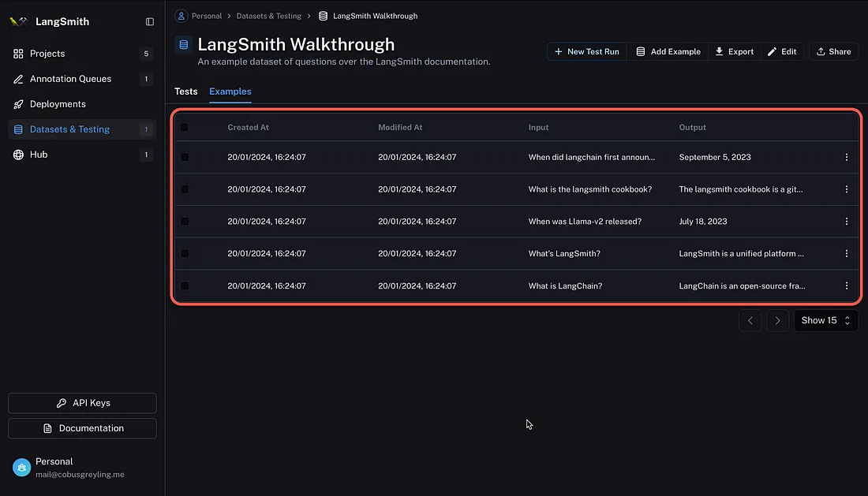This screenshot has height=496, width=868.
Task: Toggle the select-all checkbox in table header
Action: coord(185,127)
